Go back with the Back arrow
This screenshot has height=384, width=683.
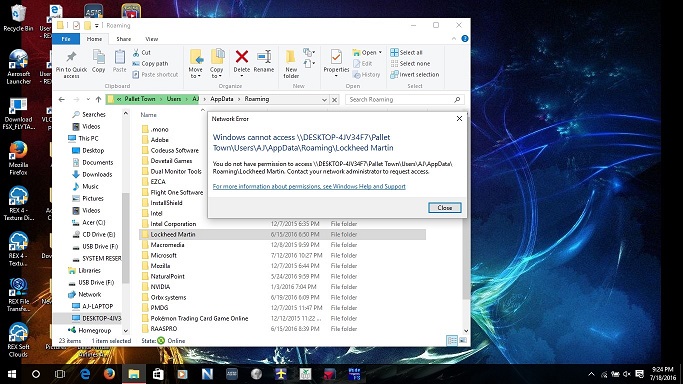pyautogui.click(x=61, y=99)
